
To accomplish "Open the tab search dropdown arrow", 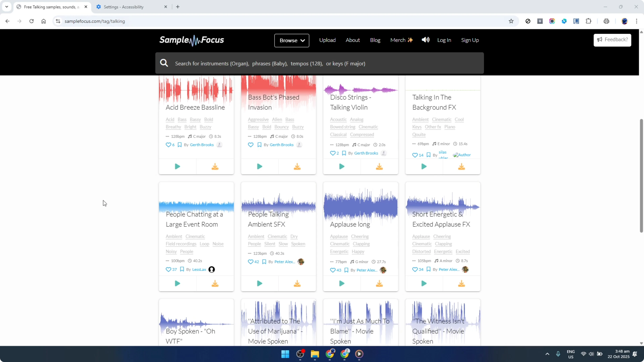I will click(7, 7).
